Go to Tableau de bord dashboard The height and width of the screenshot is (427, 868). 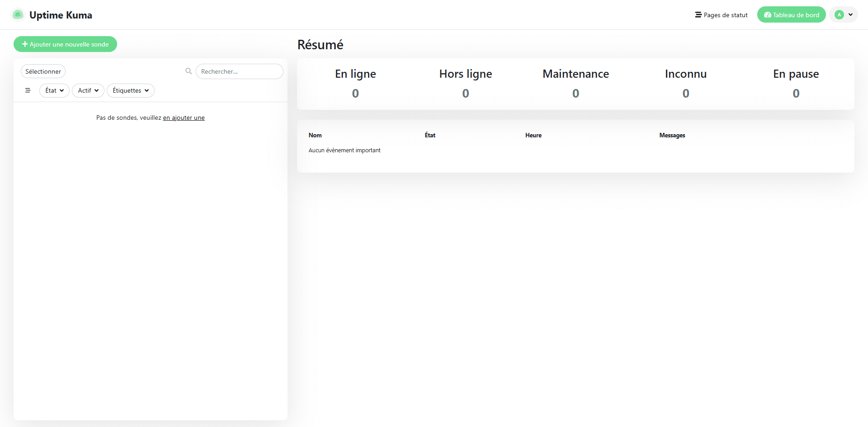(x=791, y=15)
